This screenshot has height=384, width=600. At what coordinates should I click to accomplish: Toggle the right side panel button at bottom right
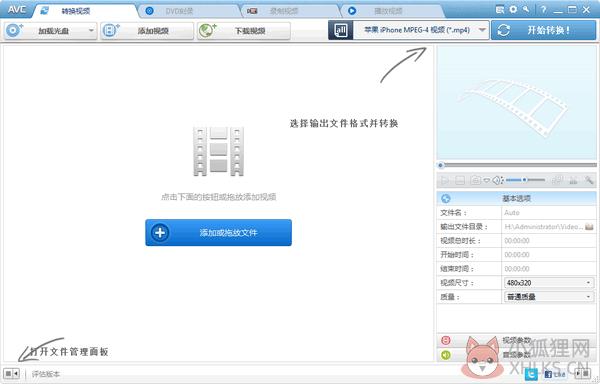(583, 374)
